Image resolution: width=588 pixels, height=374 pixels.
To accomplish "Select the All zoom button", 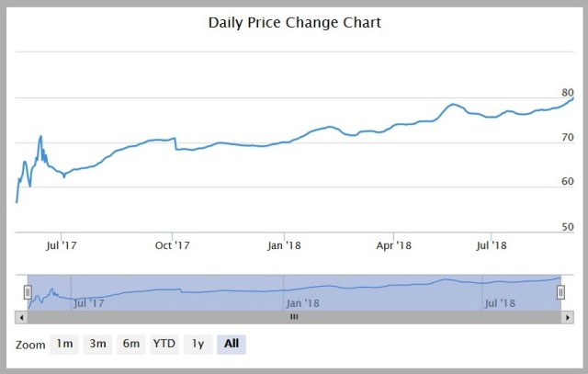I will click(232, 345).
